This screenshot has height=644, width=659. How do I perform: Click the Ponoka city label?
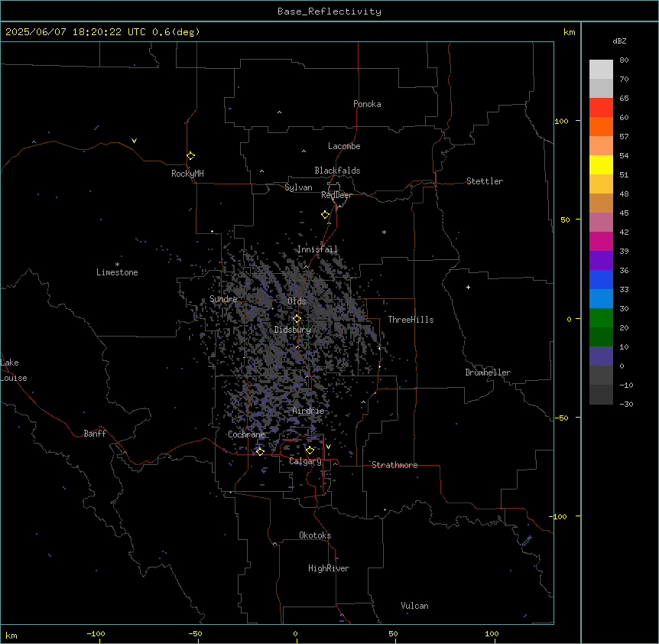coord(367,104)
